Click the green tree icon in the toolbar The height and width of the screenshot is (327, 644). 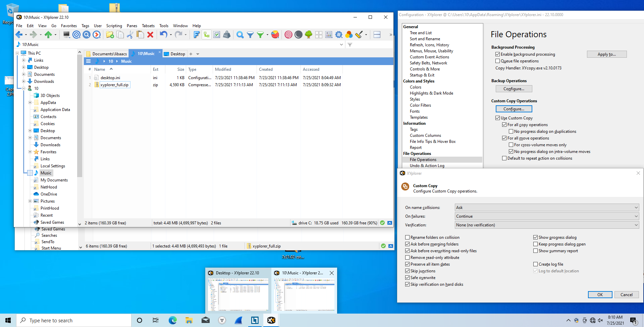point(309,35)
